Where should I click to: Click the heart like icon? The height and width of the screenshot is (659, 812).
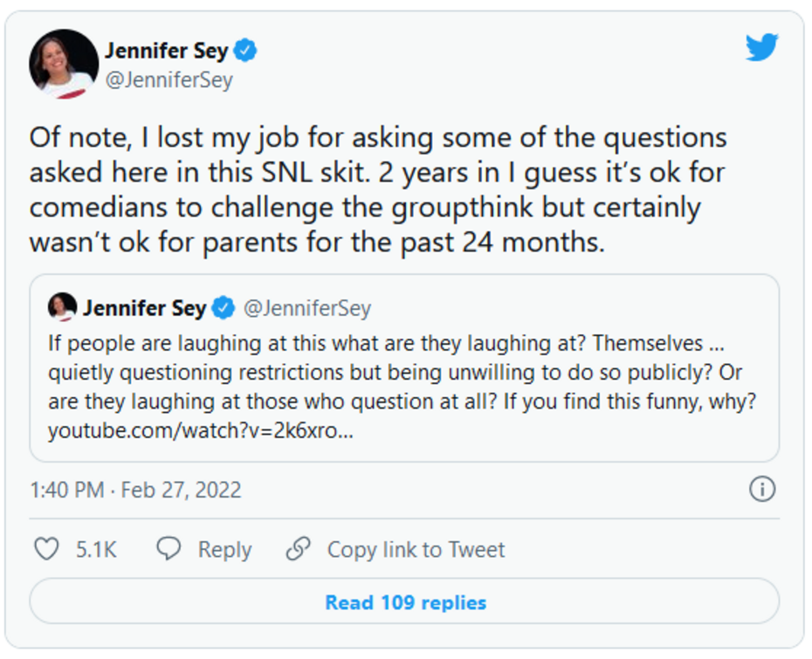tap(45, 549)
